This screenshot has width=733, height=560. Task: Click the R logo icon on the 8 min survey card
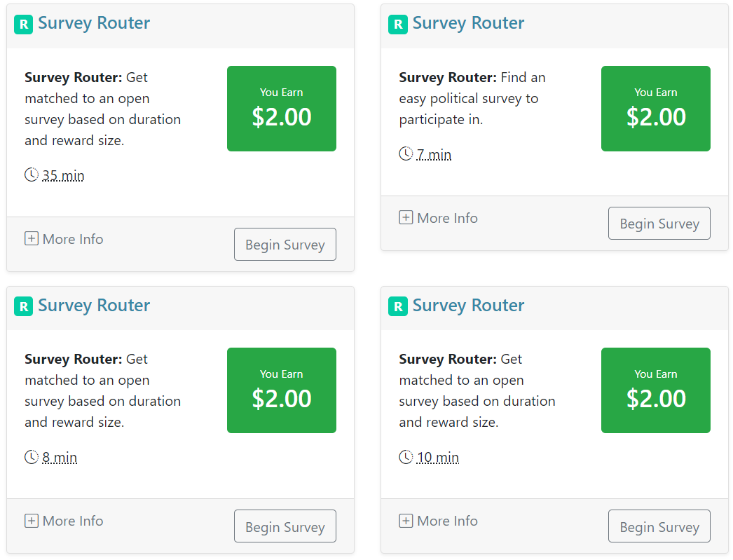click(x=23, y=306)
